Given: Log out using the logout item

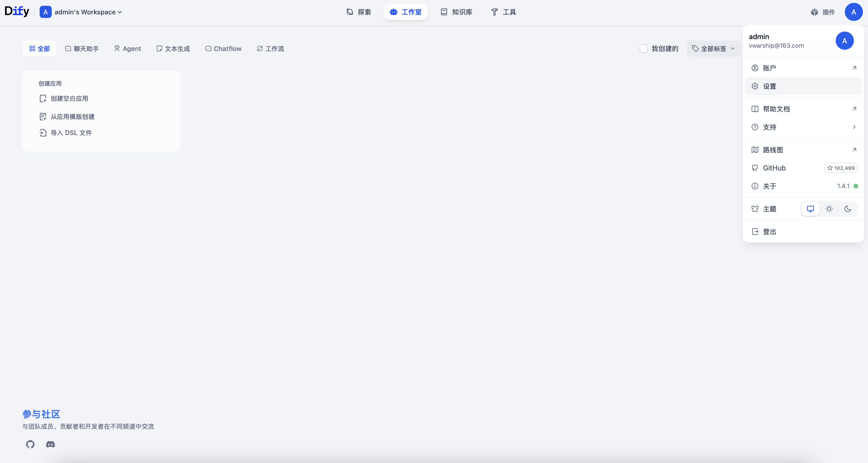Looking at the screenshot, I should [769, 232].
